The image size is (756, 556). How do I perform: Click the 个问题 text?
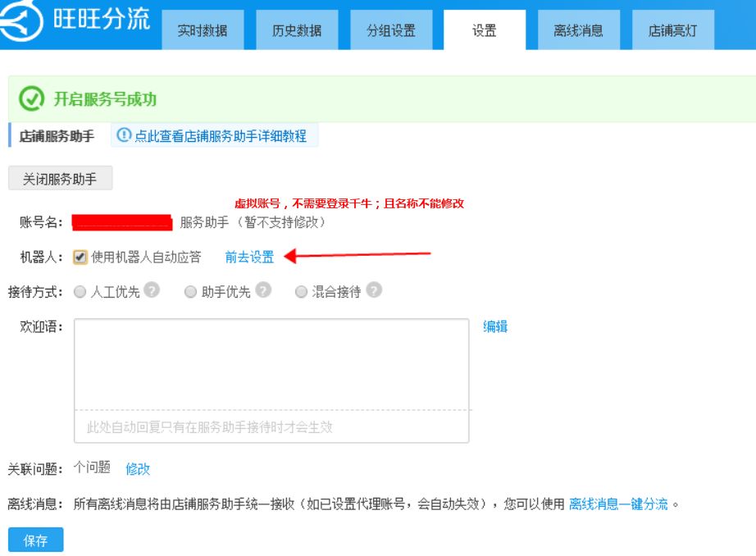pos(92,467)
